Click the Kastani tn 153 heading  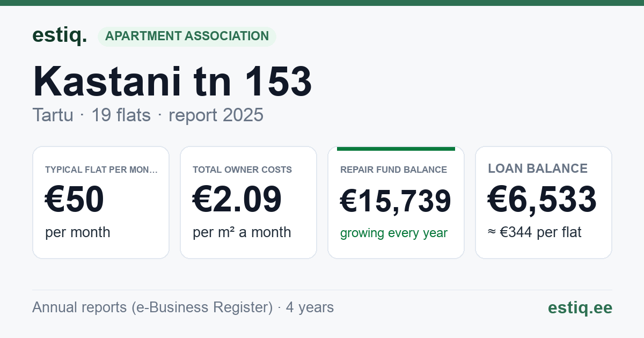(172, 82)
